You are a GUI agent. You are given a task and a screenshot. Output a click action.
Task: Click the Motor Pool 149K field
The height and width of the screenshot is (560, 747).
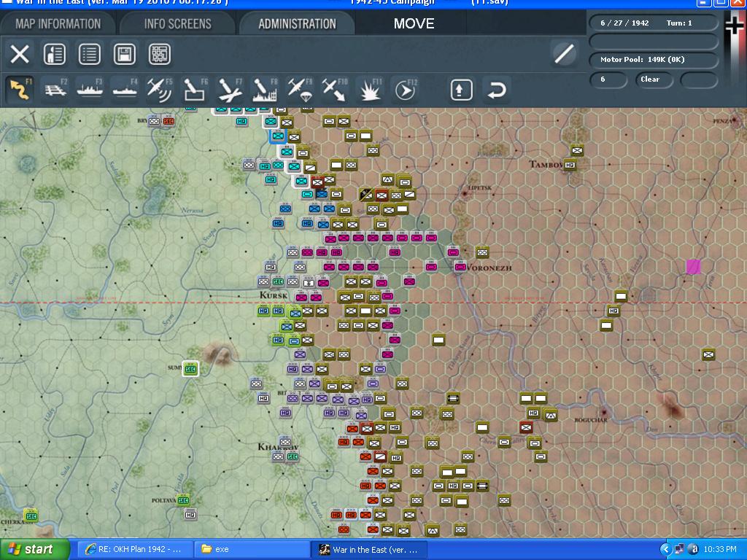point(653,60)
